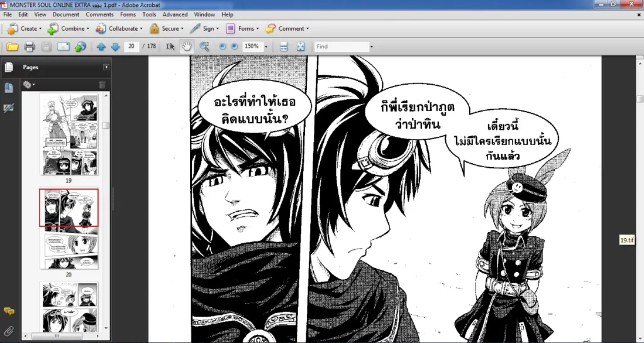Click the greyed-out Save disk icon
644x343 pixels.
(47, 46)
